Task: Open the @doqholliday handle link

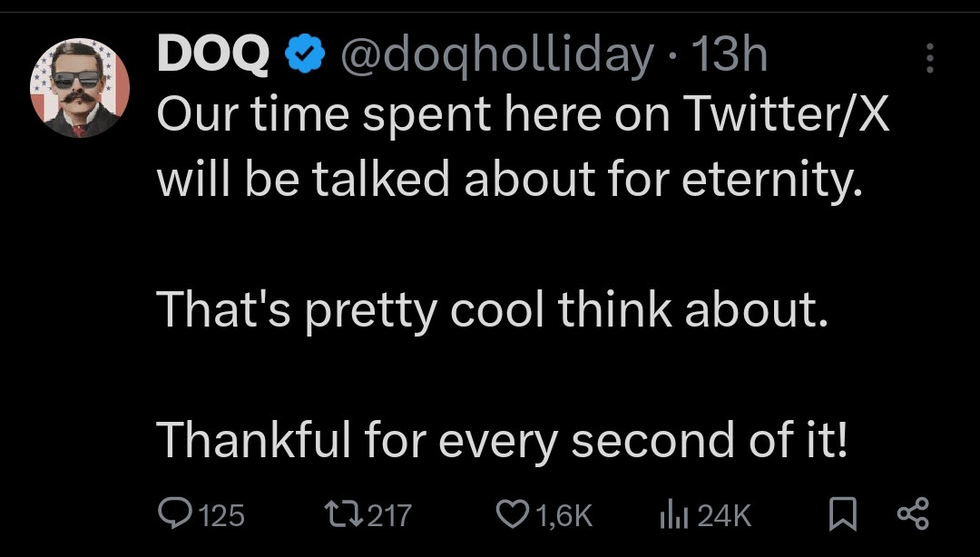Action: pyautogui.click(x=496, y=57)
